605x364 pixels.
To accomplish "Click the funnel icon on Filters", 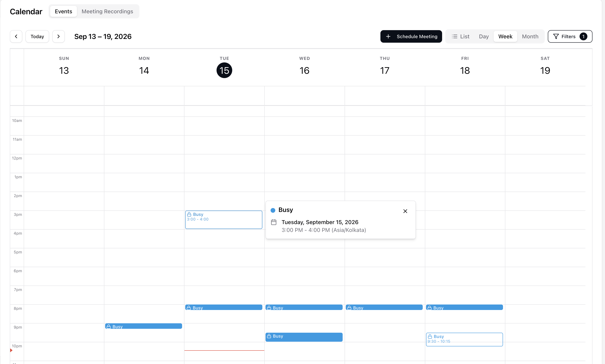I will click(556, 36).
